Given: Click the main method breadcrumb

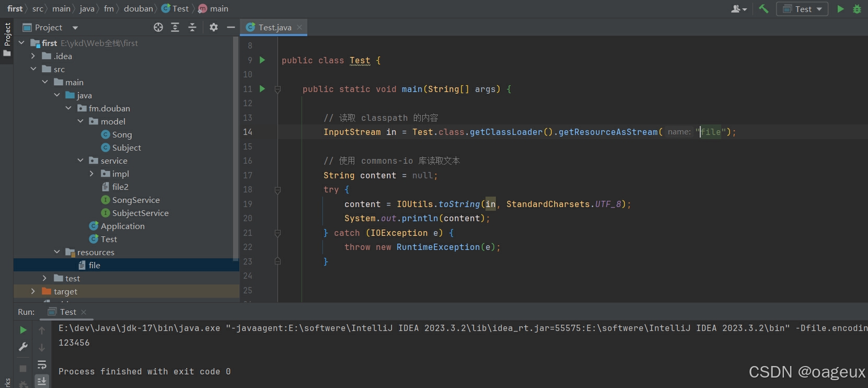Looking at the screenshot, I should pos(214,8).
